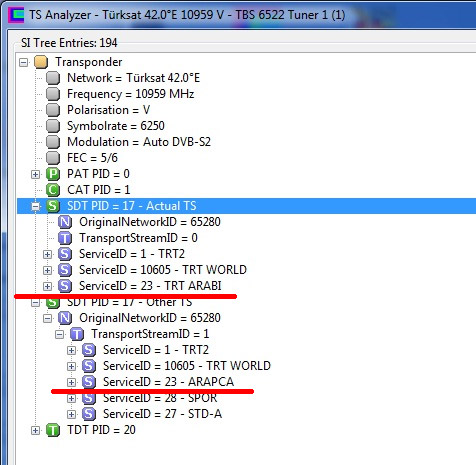Image resolution: width=476 pixels, height=465 pixels.
Task: Select the 'TransportStreamID = 1' label
Action: click(x=150, y=334)
